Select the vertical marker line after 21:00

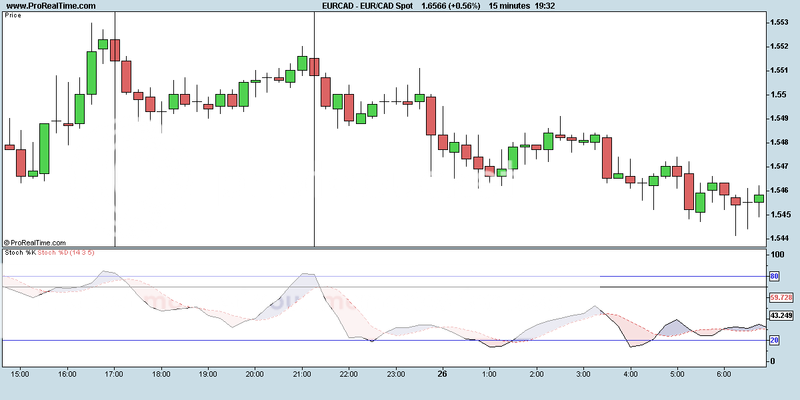click(314, 129)
